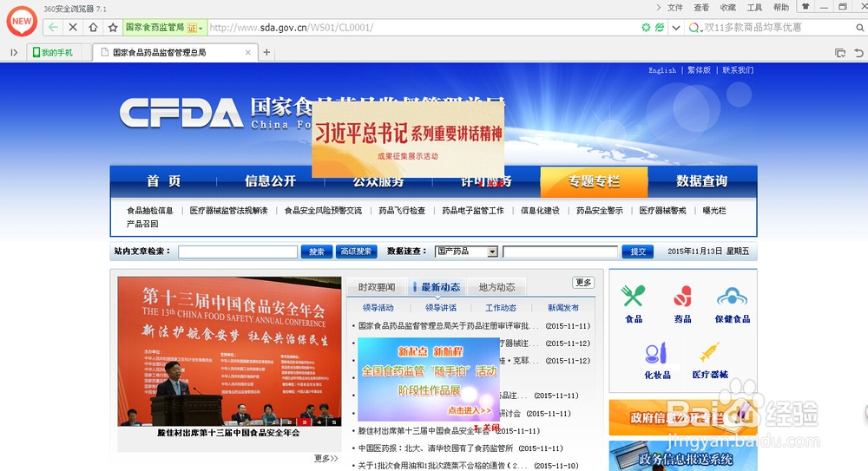868x471 pixels.
Task: Bookmark page with star icon
Action: click(x=113, y=27)
